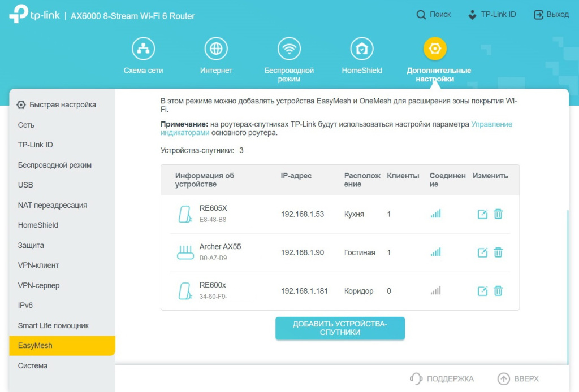Image resolution: width=579 pixels, height=392 pixels.
Task: Click the Выход logout icon
Action: (539, 15)
